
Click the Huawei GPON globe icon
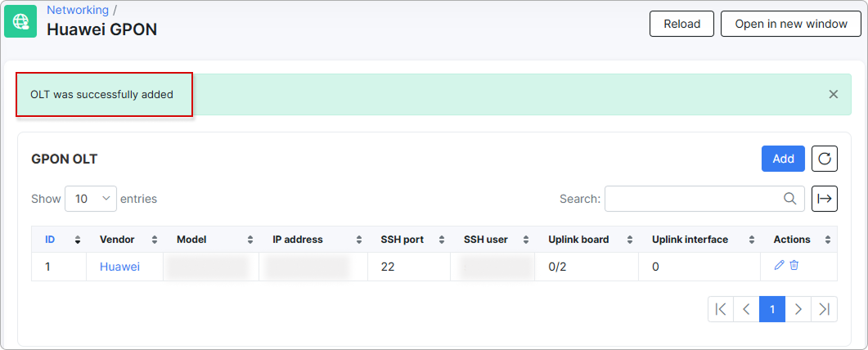20,22
